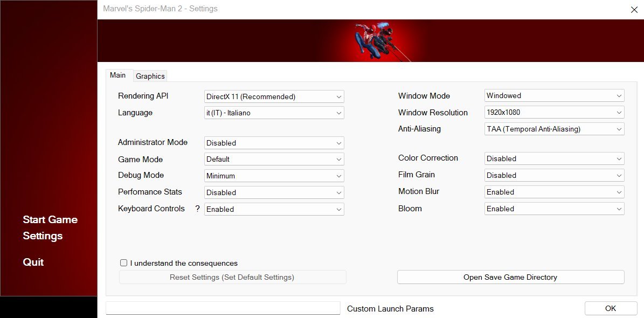Click the 'Marvel's Spider-Man 2 - Settings' title
Image resolution: width=644 pixels, height=318 pixels.
click(x=160, y=9)
